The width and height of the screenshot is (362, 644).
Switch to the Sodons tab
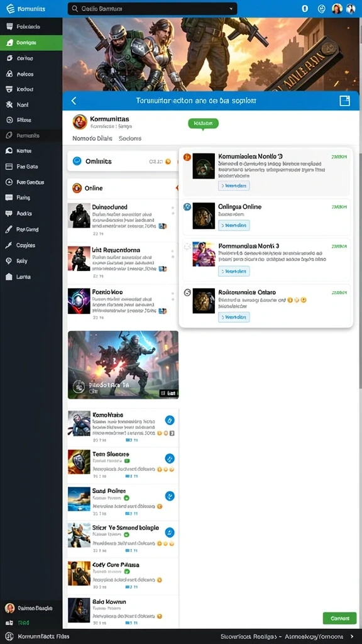pos(130,138)
